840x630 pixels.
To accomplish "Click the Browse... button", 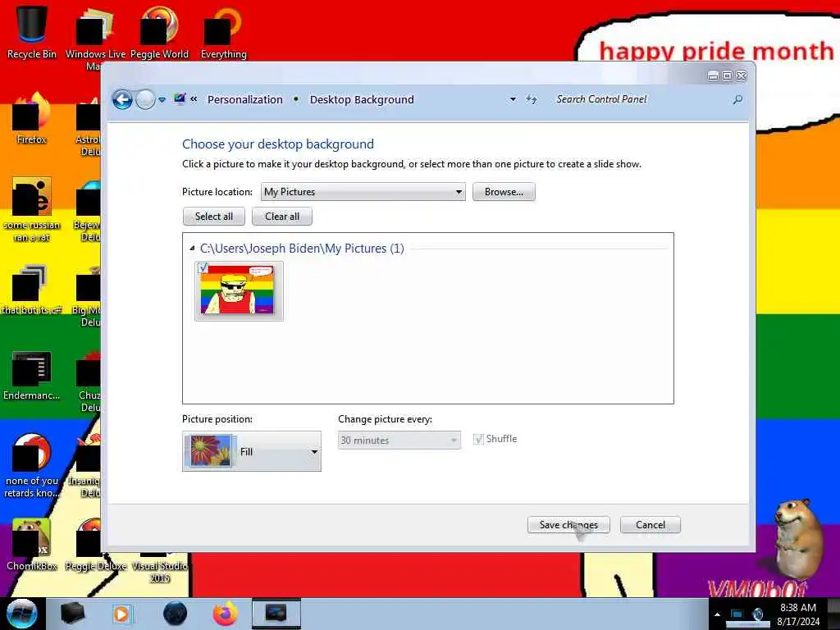I will (x=504, y=192).
